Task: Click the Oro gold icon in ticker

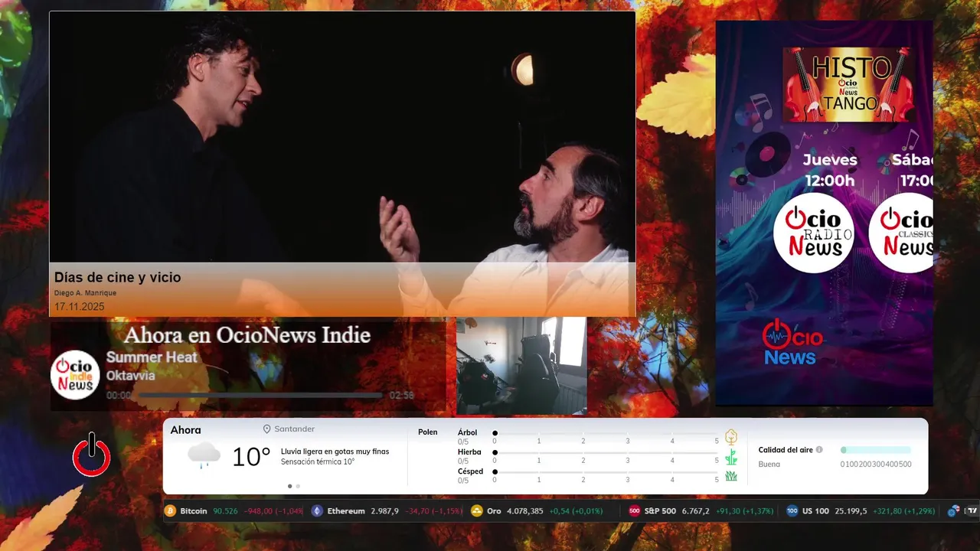Action: 477,511
